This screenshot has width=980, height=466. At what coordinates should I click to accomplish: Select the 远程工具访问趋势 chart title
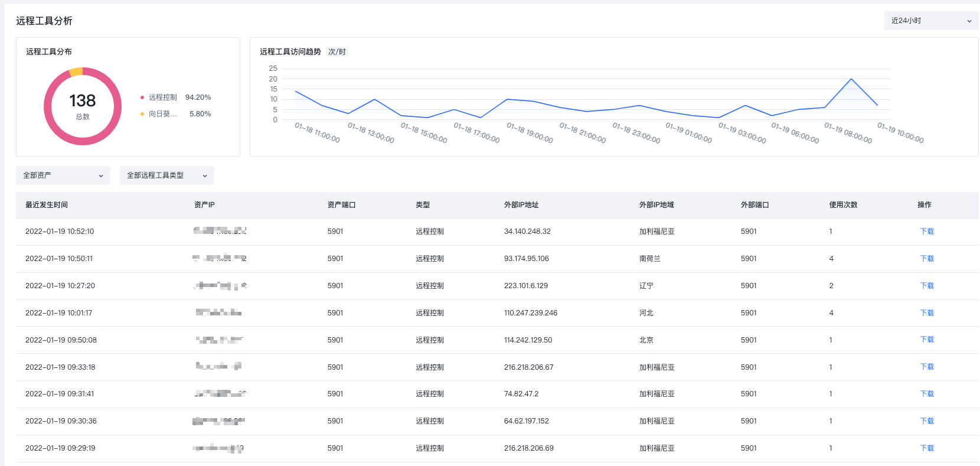click(x=290, y=52)
